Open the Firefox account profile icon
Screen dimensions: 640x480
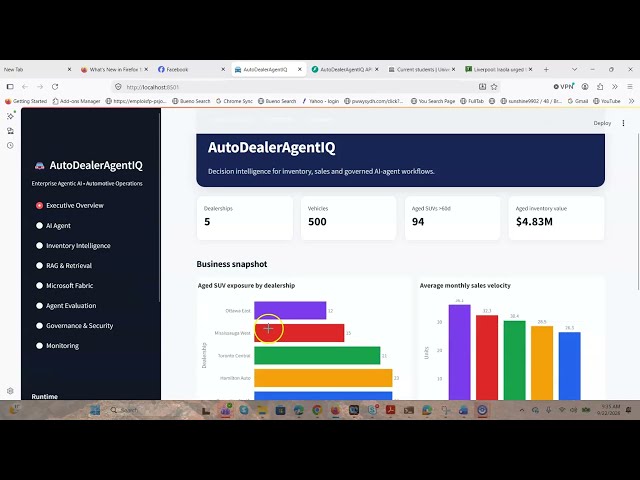click(585, 87)
